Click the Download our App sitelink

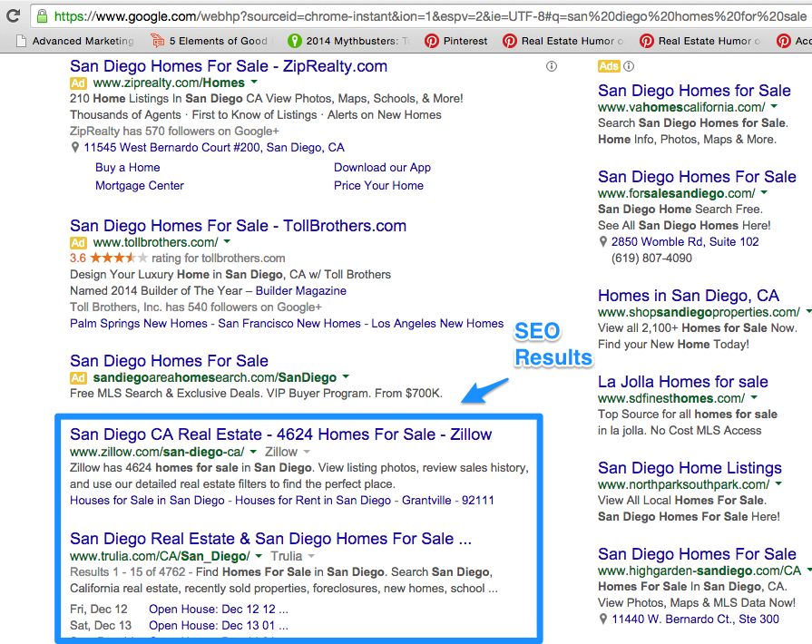[382, 168]
